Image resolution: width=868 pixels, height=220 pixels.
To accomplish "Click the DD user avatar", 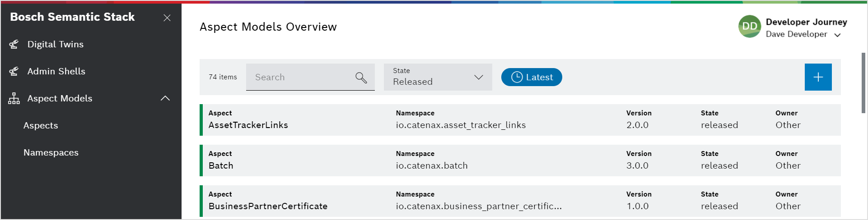I will [x=750, y=27].
